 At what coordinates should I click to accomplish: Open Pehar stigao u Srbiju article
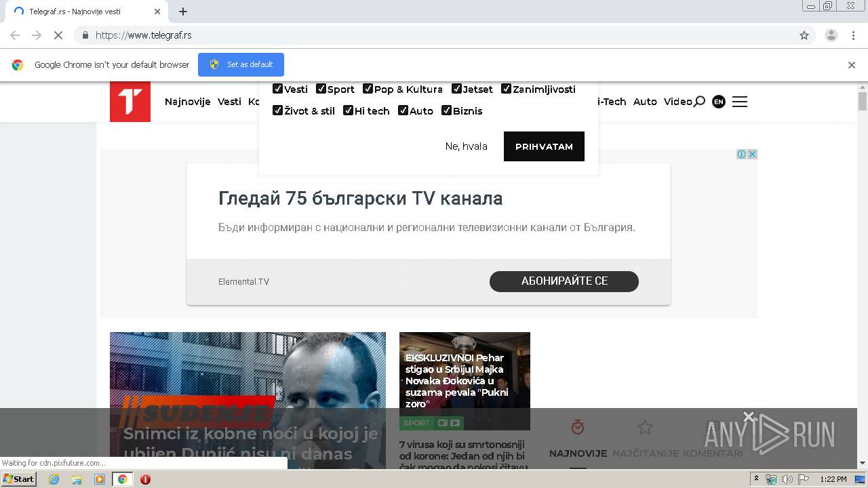click(456, 381)
